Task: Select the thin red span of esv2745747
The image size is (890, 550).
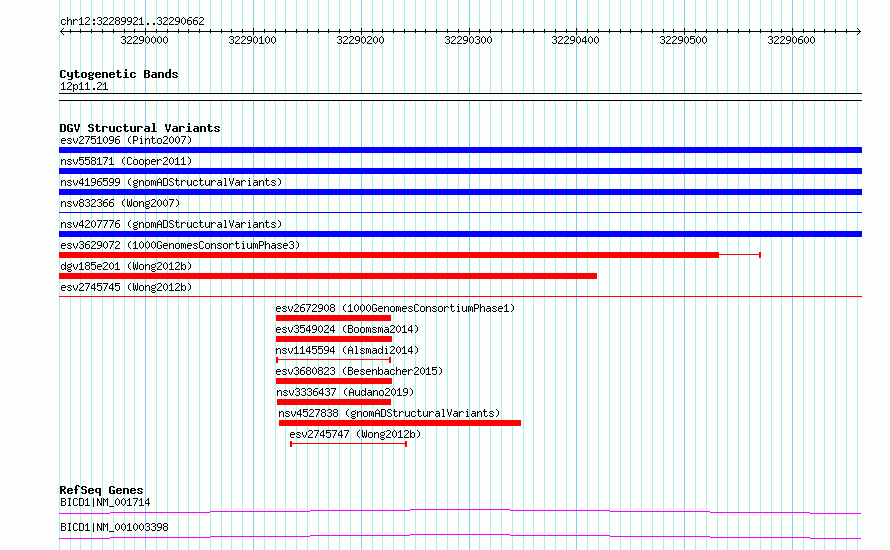Action: [x=349, y=444]
